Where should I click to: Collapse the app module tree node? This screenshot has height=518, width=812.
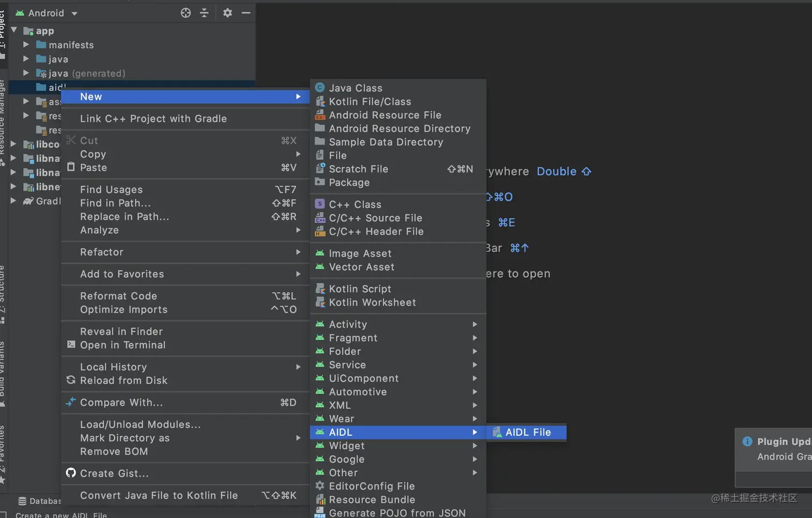(15, 31)
